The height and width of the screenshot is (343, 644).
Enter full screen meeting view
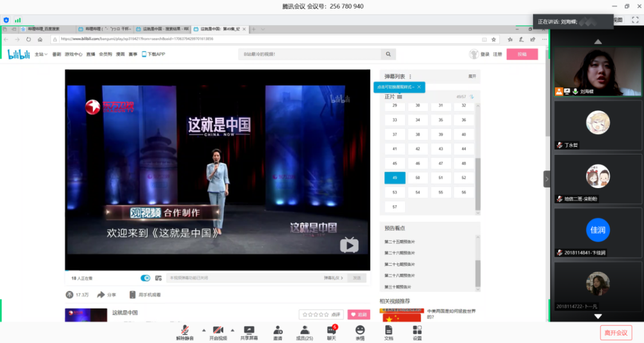(635, 19)
